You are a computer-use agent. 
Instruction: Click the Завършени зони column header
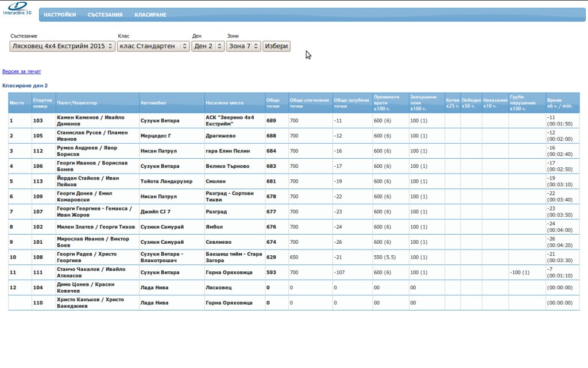(427, 103)
